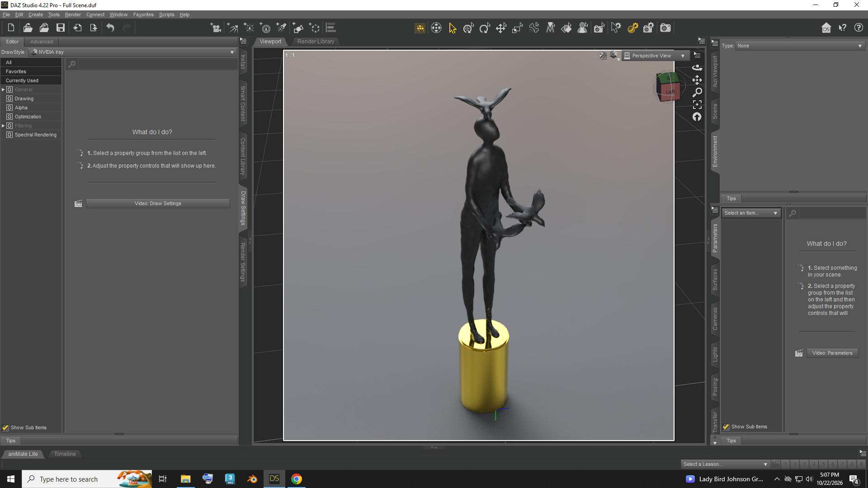Click the New Scene icon

(11, 28)
